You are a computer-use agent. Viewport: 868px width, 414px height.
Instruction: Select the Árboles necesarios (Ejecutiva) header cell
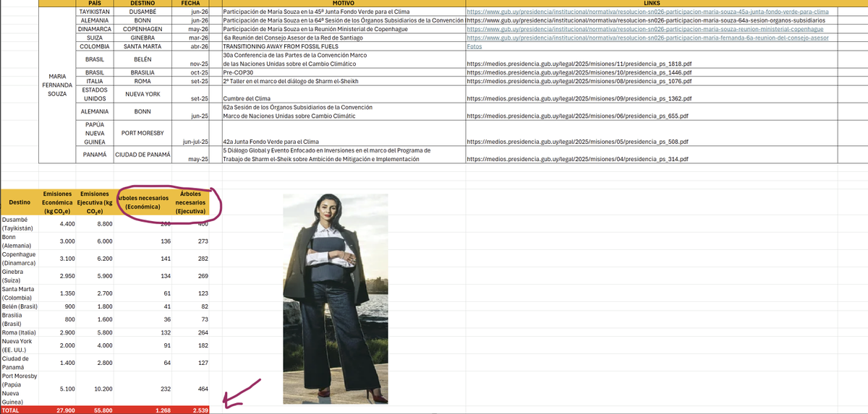[x=191, y=202]
